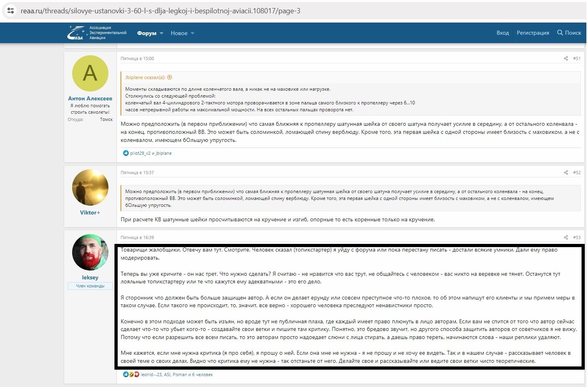588x387 pixels.
Task: Expand the Новое dropdown arrow
Action: click(x=193, y=33)
